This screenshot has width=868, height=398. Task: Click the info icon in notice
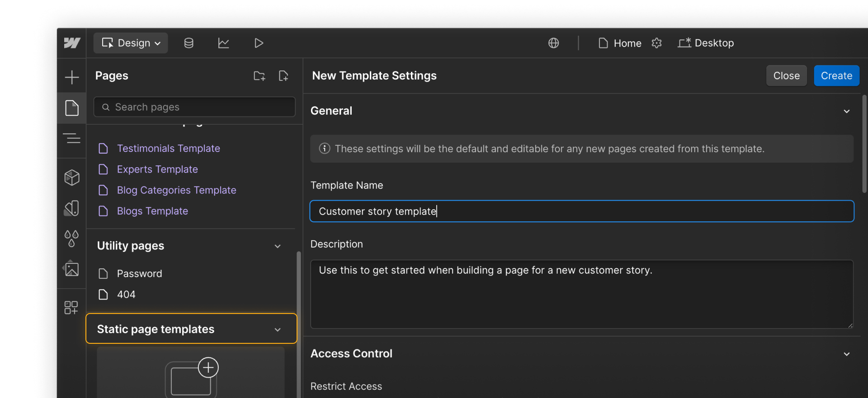click(x=325, y=148)
